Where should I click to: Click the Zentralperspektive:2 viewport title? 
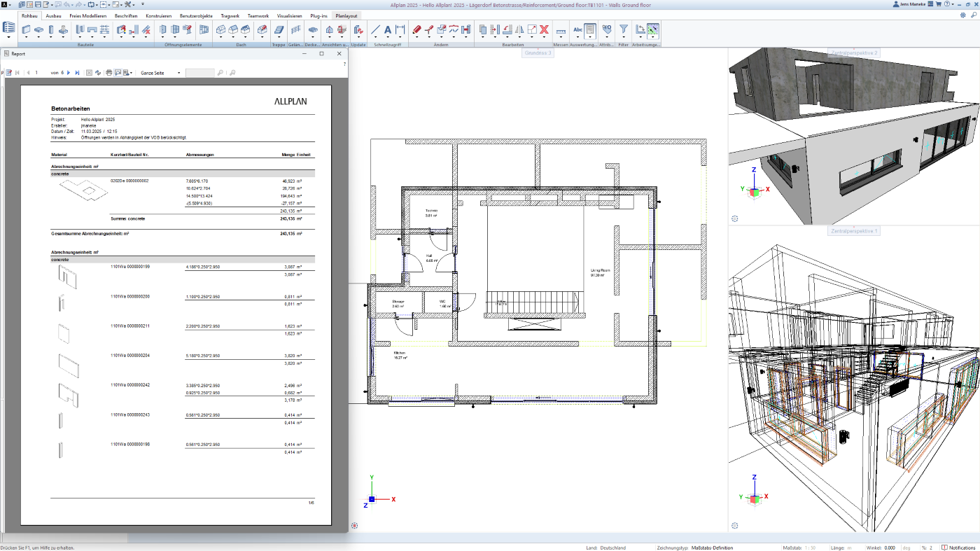tap(853, 53)
